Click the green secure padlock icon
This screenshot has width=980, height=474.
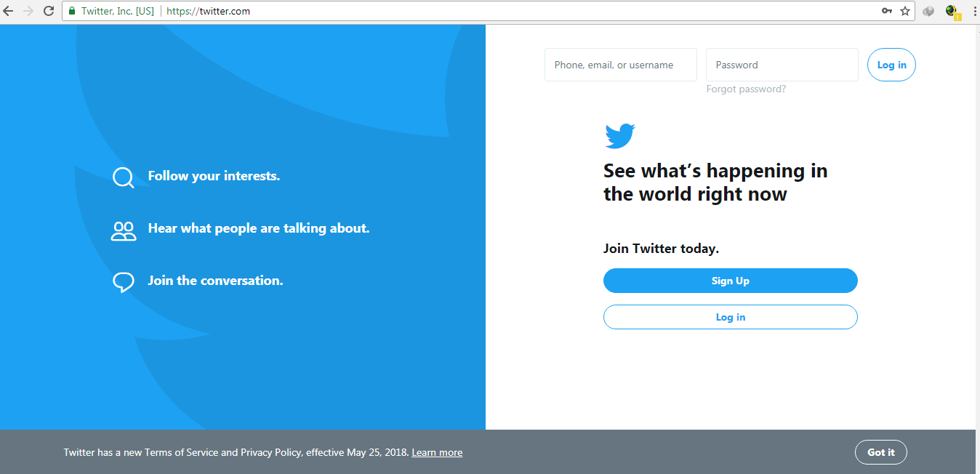72,11
